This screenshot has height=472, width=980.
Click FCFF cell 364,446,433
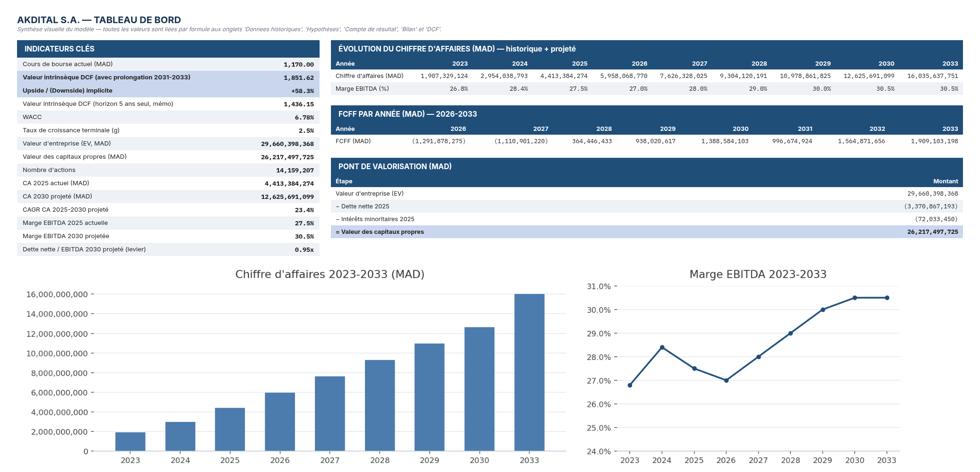pos(592,141)
